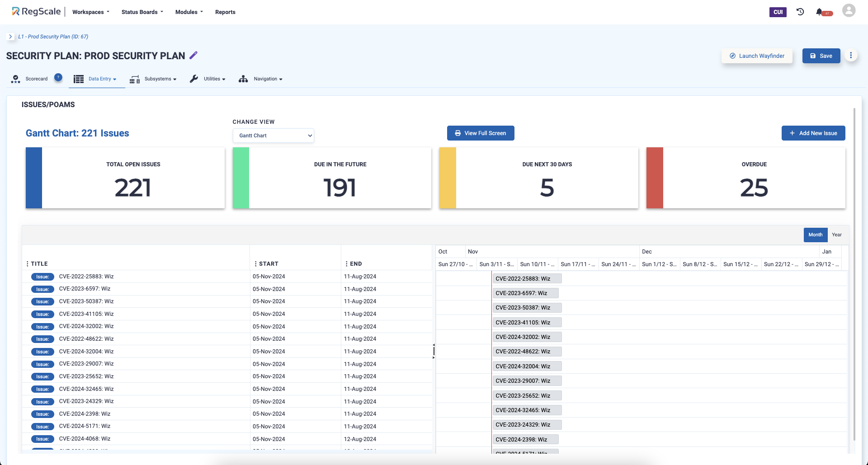The height and width of the screenshot is (465, 868).
Task: Go to Reports
Action: [x=225, y=12]
